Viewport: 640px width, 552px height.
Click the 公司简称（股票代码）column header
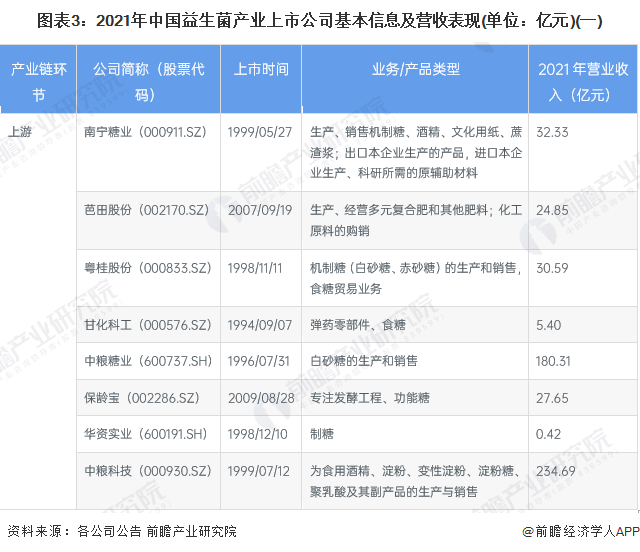coord(148,82)
